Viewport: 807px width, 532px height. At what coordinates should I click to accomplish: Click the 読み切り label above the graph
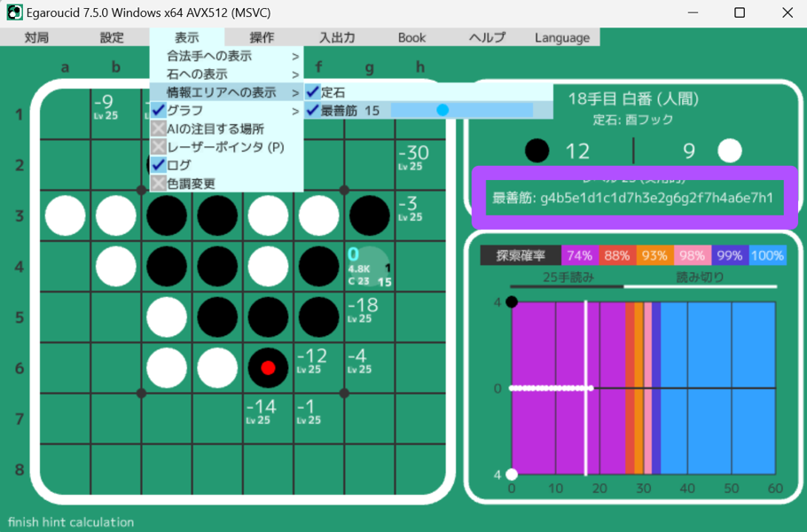[700, 277]
